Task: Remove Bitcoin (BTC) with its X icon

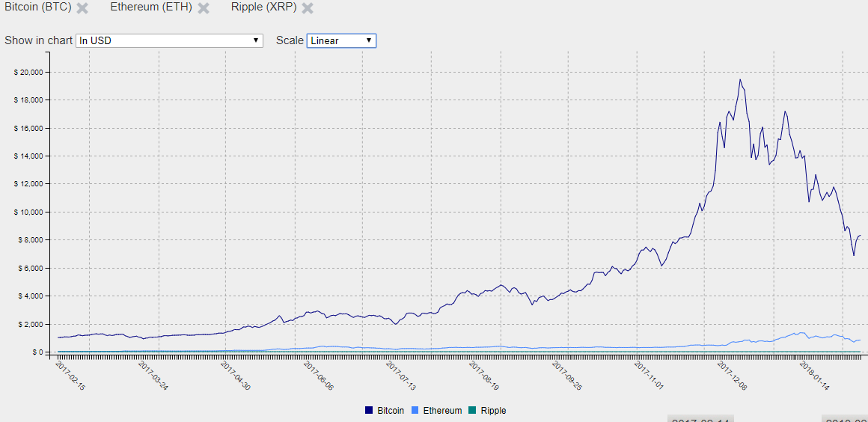Action: [x=82, y=8]
